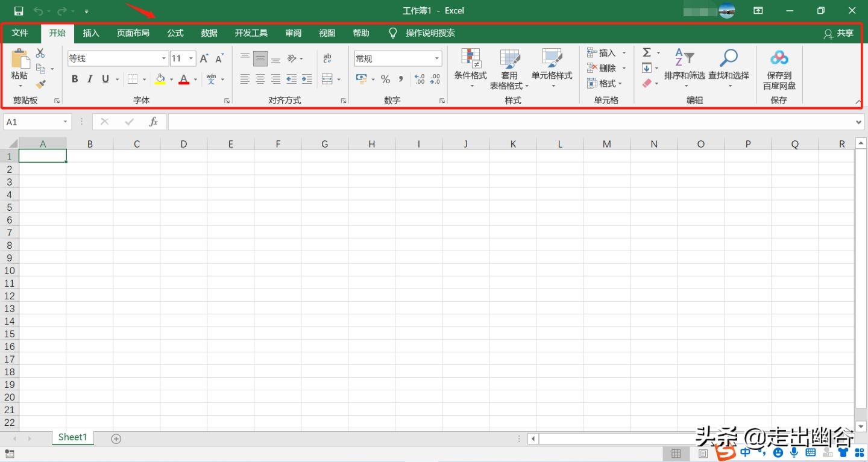Screen dimensions: 868x462
Task: Toggle middle align
Action: 260,58
